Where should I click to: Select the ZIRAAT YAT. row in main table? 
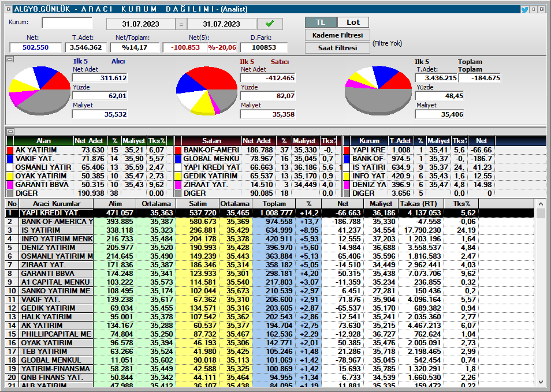[270, 265]
